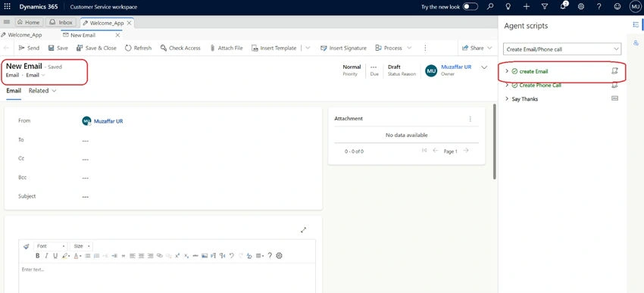Viewport: 644px width, 293px height.
Task: Open the notifications bell
Action: [563, 7]
